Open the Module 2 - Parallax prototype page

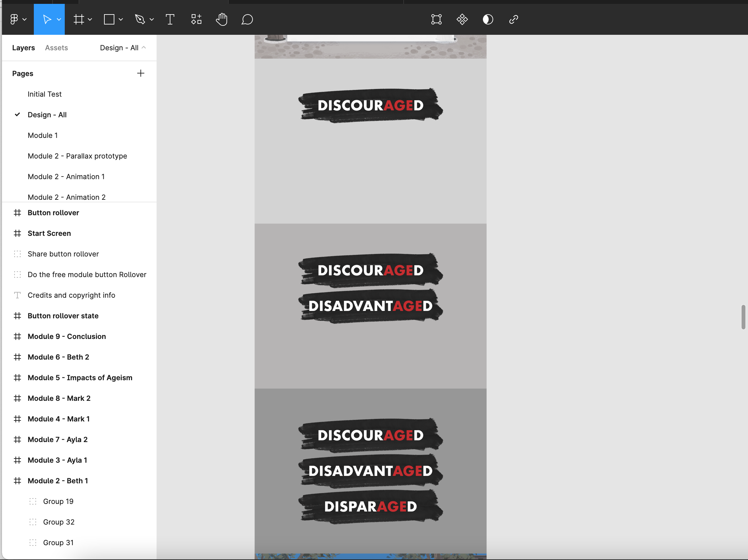77,156
